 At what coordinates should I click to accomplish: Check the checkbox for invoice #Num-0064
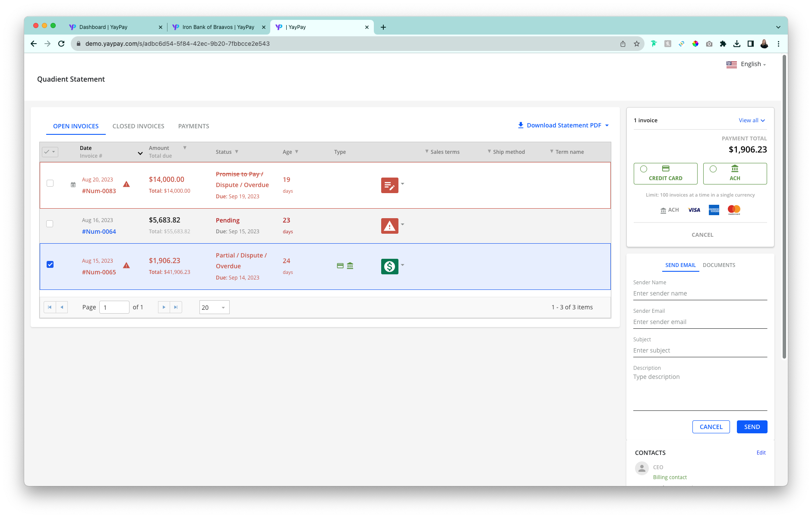[x=50, y=224]
